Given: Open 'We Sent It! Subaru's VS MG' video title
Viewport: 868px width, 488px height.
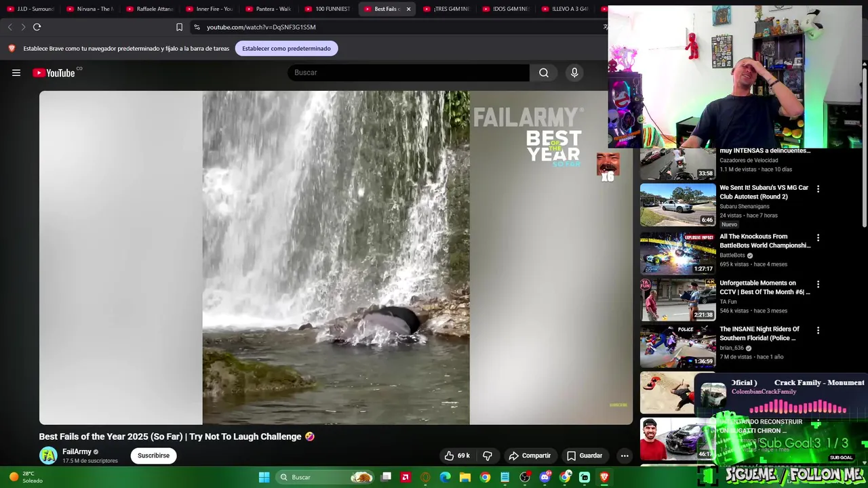Looking at the screenshot, I should point(764,192).
